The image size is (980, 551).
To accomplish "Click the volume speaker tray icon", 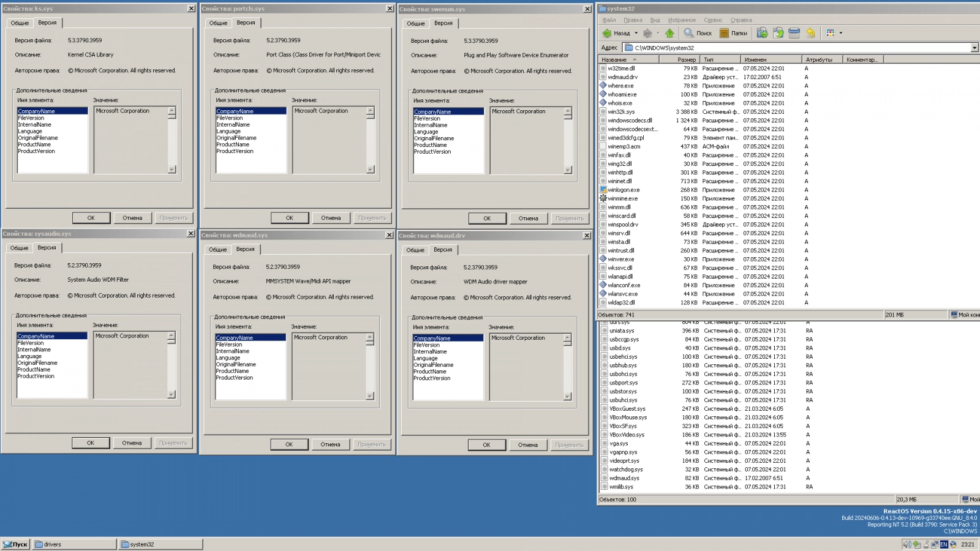I will (x=907, y=544).
